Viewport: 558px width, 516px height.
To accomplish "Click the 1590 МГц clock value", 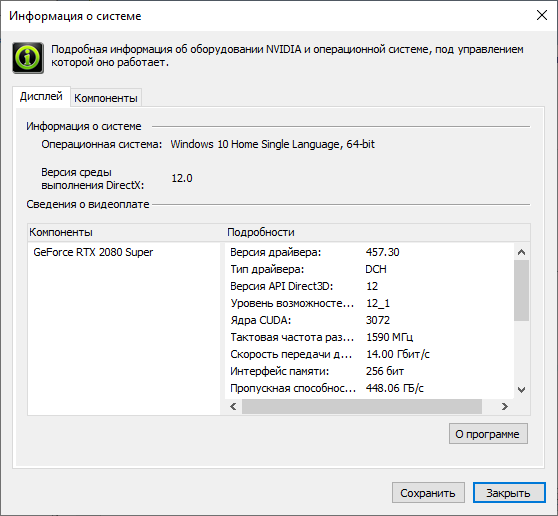I will pyautogui.click(x=390, y=337).
